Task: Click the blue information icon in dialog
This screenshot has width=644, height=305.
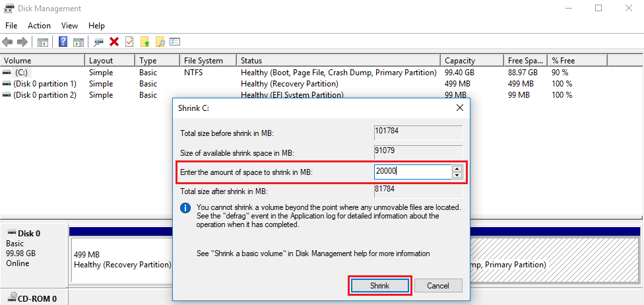Action: pyautogui.click(x=185, y=207)
